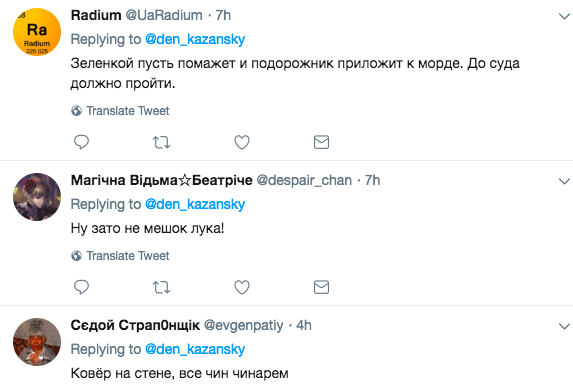Image resolution: width=573 pixels, height=384 pixels.
Task: Translate the 'Ну зато не мешок лука!' tweet
Action: pyautogui.click(x=120, y=256)
